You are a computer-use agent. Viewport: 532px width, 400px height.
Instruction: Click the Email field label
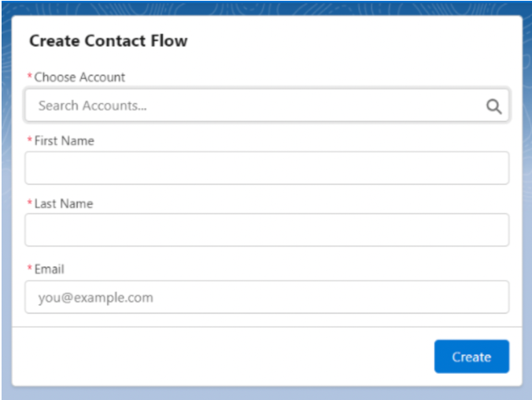point(50,269)
